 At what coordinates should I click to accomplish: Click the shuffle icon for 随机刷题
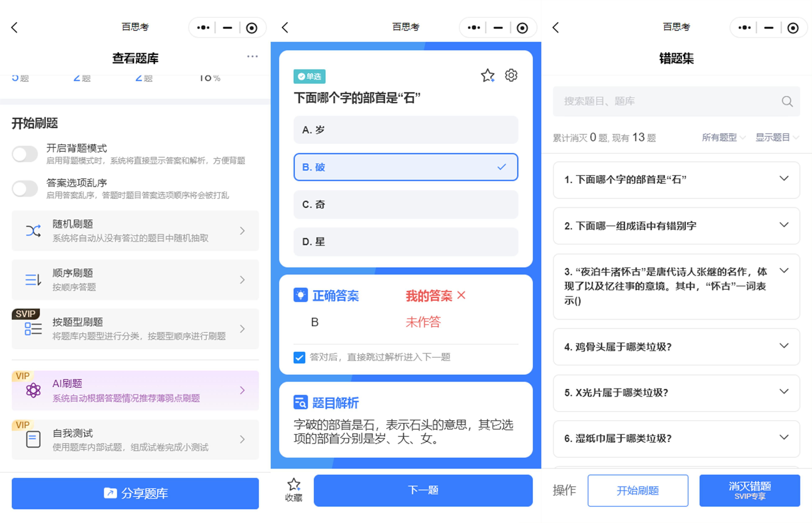33,231
